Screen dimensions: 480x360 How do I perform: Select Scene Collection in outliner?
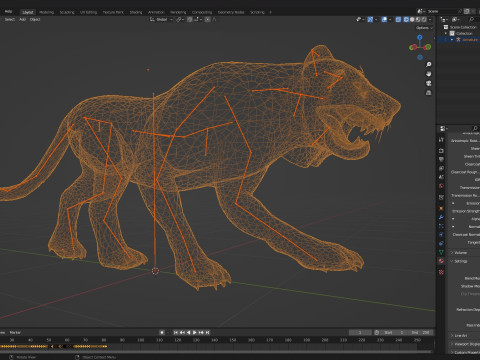pyautogui.click(x=463, y=27)
